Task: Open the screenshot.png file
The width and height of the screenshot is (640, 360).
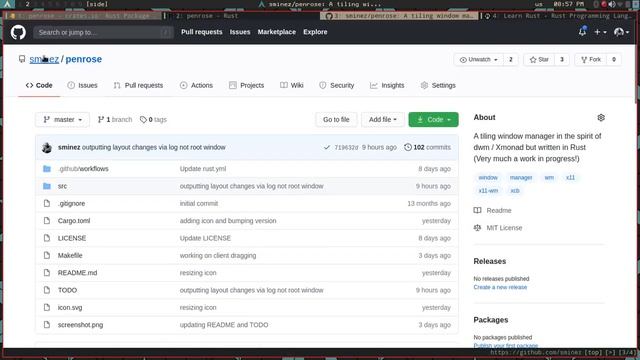Action: tap(80, 325)
